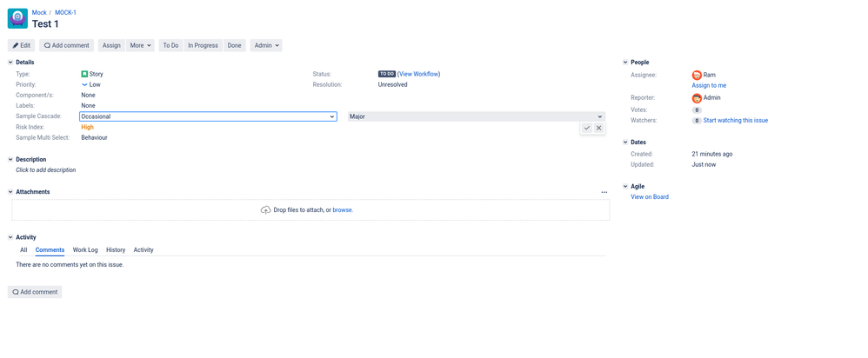Select the Comments tab

[50, 250]
